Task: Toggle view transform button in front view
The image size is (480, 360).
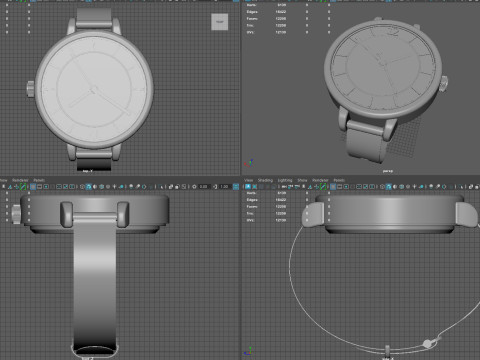Action: coord(236,187)
